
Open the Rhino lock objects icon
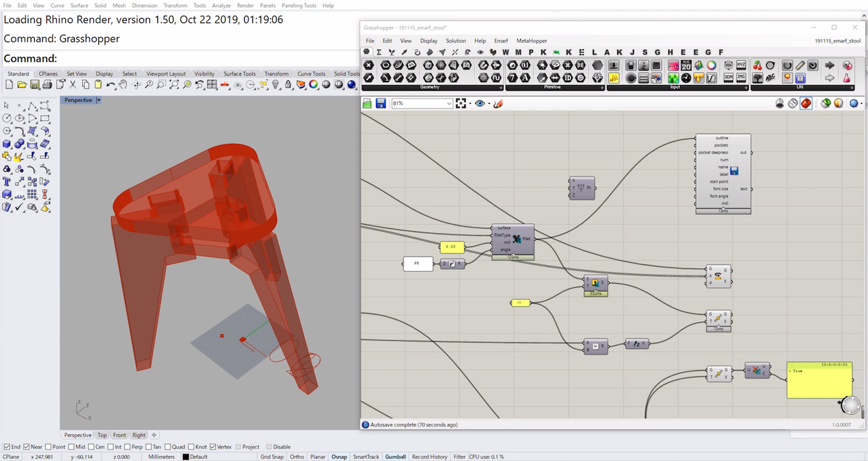(288, 85)
